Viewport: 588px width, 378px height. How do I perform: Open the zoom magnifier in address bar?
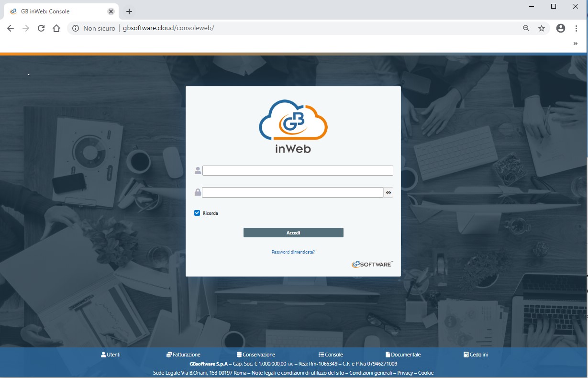pos(526,28)
